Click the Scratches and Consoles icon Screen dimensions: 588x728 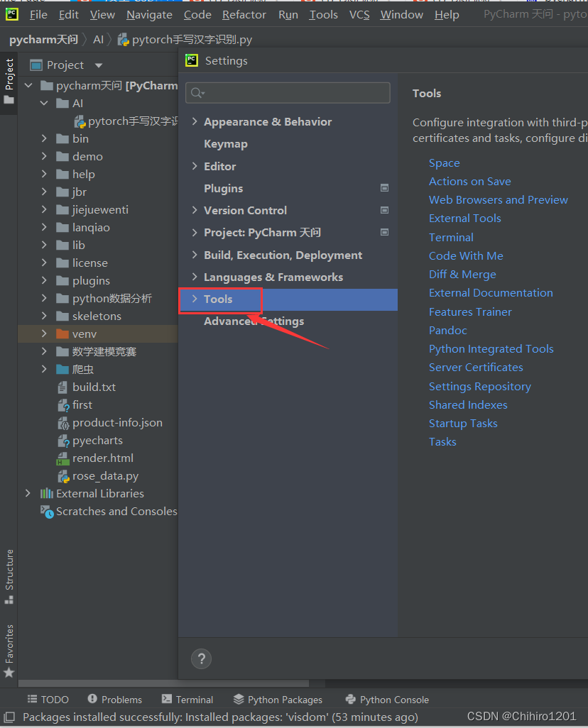[x=47, y=512]
